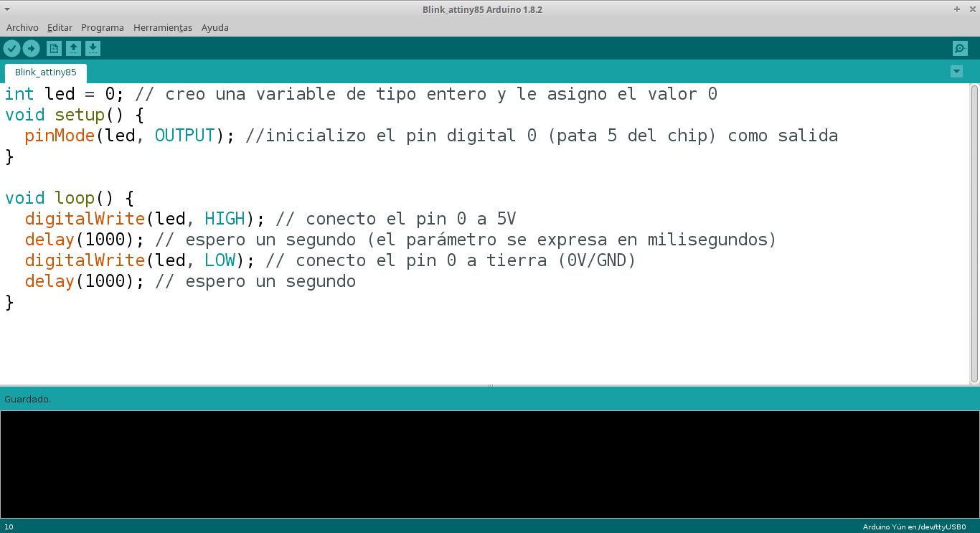This screenshot has height=533, width=980.
Task: Open the window menu arrow in title bar
Action: point(7,9)
